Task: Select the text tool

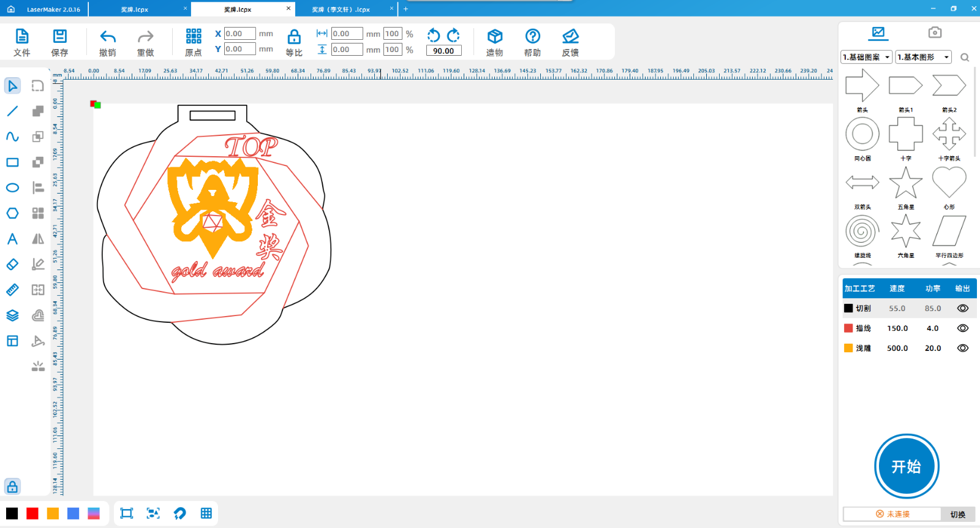Action: 12,239
